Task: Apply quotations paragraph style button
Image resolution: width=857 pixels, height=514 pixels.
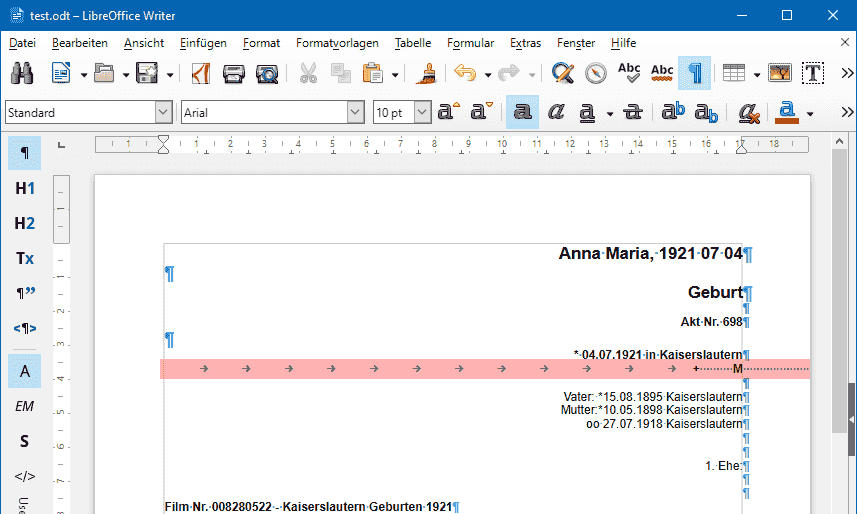Action: [25, 293]
